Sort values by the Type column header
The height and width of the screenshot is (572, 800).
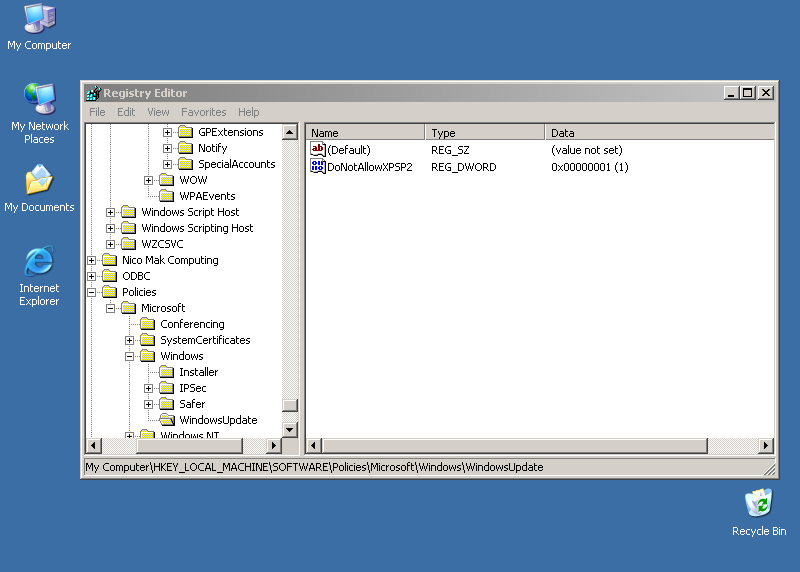coord(485,132)
